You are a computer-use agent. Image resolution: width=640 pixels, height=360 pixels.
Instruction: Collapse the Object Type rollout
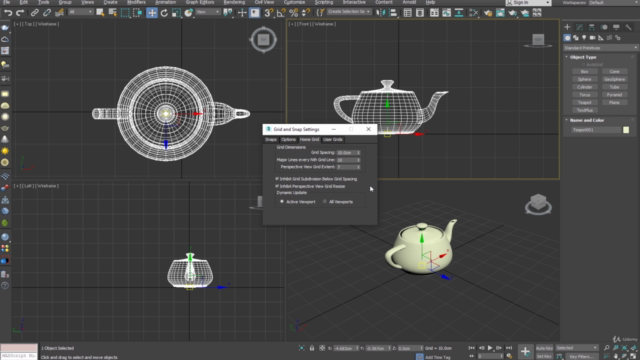point(583,57)
